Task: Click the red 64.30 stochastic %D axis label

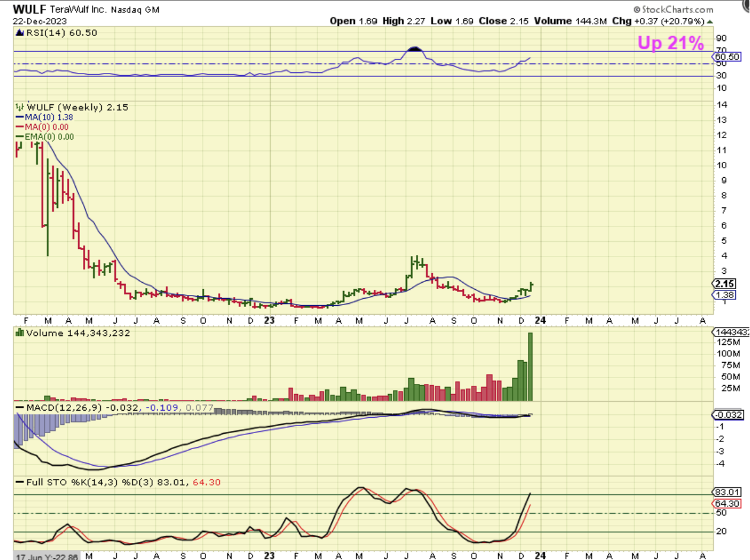Action: pos(725,503)
